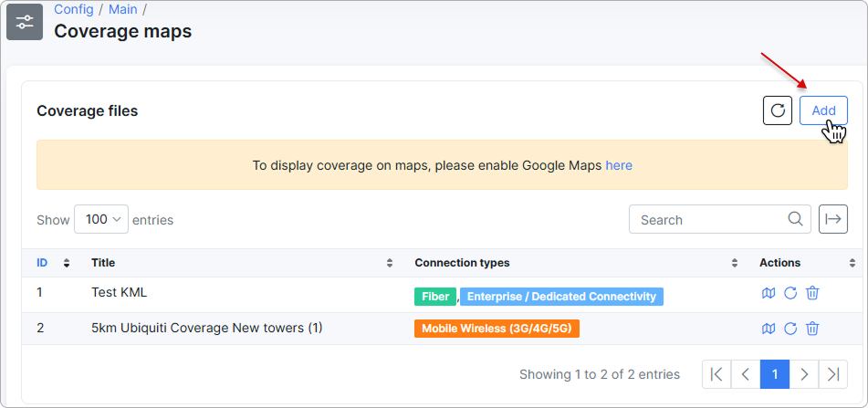Click the Mobile Wireless (3G/4G/5G) tag
Viewport: 868px width, 408px height.
click(497, 329)
